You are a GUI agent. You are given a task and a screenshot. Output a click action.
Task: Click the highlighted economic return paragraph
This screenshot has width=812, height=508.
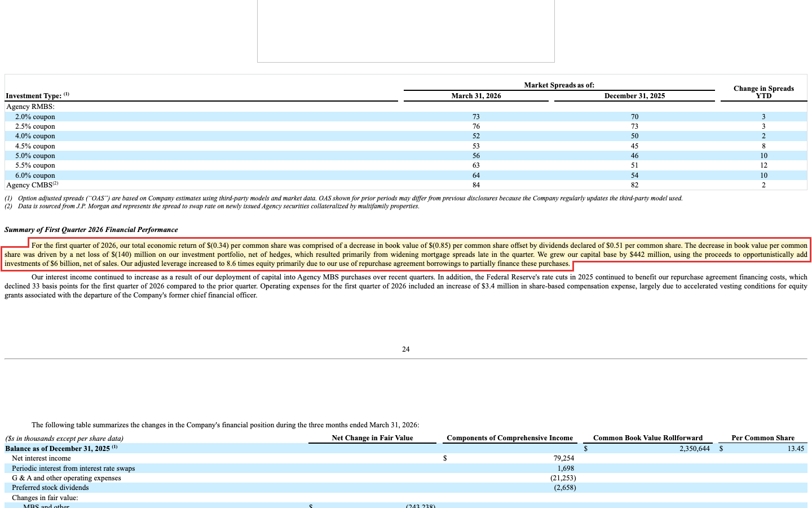point(406,255)
